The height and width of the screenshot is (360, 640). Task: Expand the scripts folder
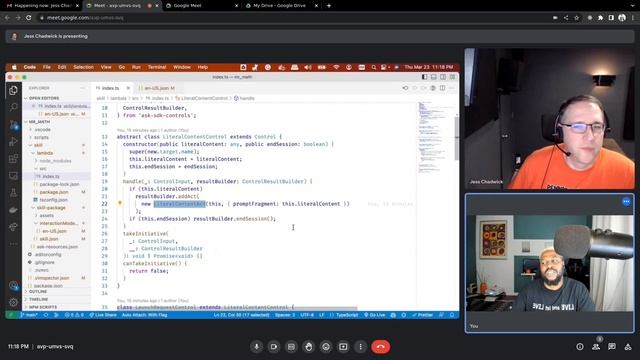pyautogui.click(x=41, y=138)
